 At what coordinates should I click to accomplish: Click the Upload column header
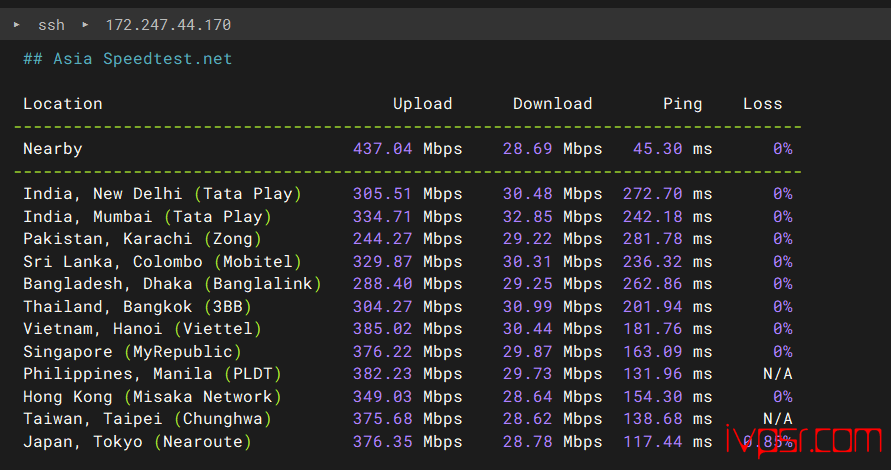[x=423, y=103]
